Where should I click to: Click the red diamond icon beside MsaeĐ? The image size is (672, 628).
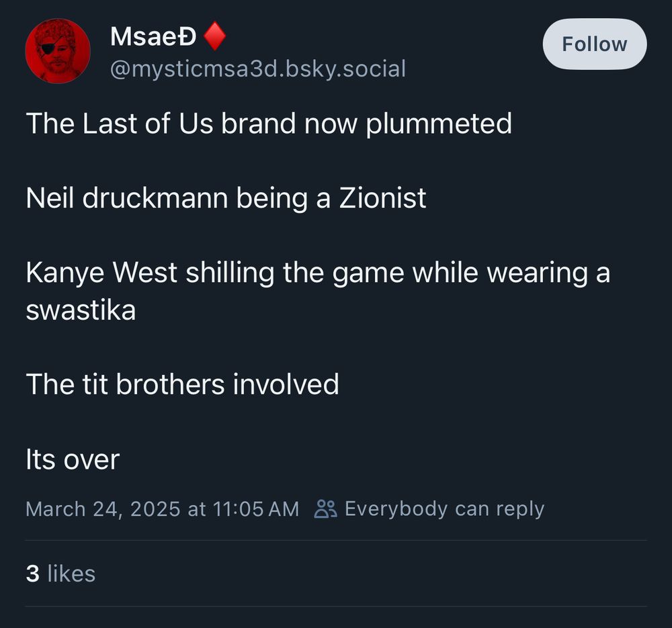pyautogui.click(x=214, y=37)
